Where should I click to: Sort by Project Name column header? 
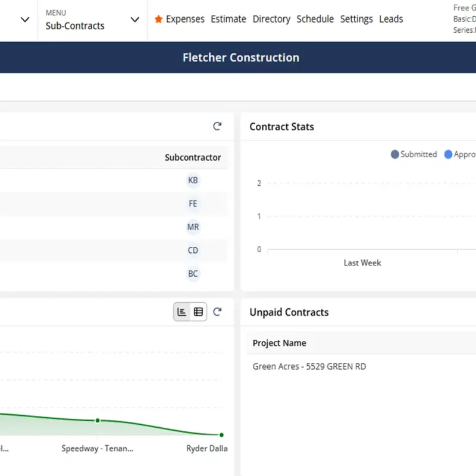click(x=279, y=343)
